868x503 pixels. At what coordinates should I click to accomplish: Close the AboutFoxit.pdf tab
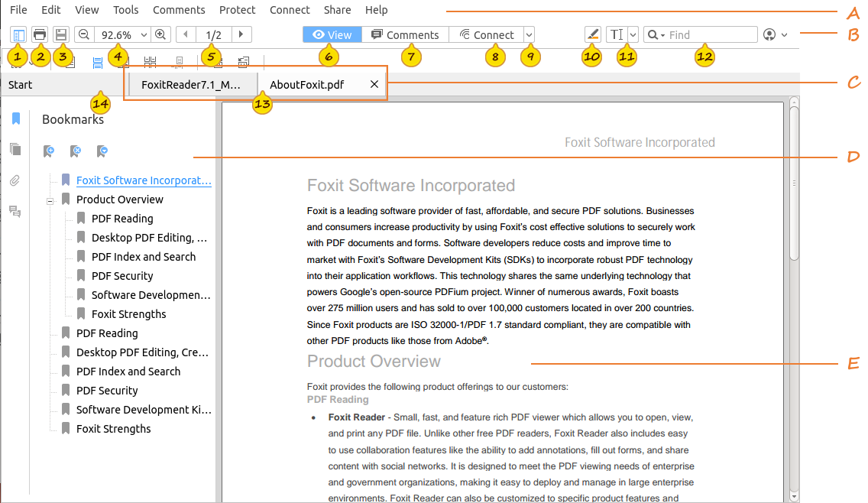[374, 84]
